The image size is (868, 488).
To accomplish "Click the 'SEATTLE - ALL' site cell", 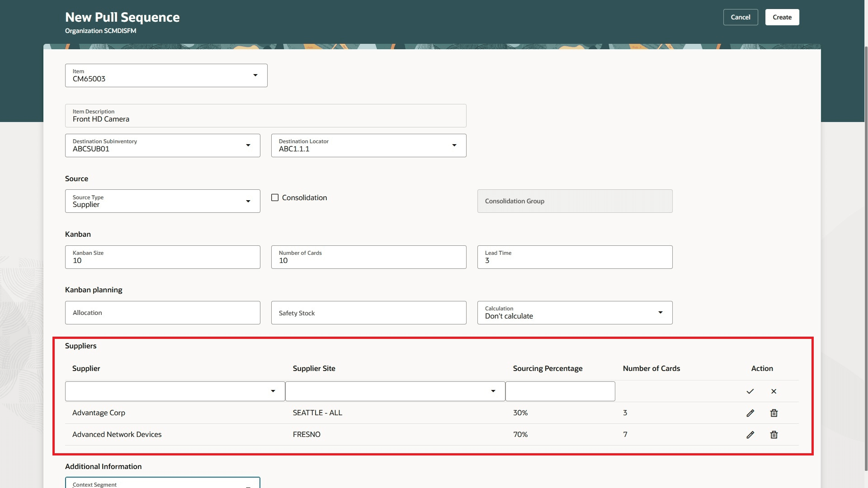I will click(x=317, y=413).
